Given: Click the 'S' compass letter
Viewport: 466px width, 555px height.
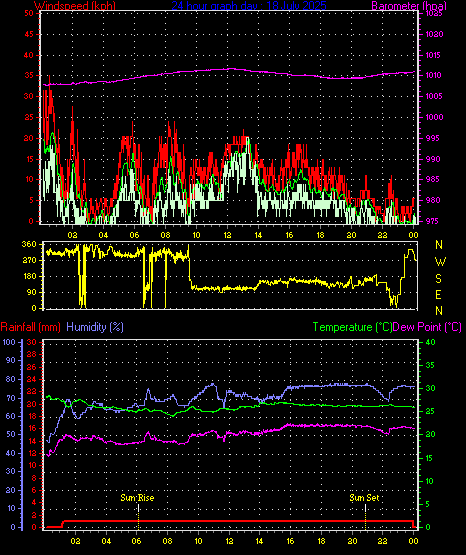Looking at the screenshot, I should click(439, 279).
